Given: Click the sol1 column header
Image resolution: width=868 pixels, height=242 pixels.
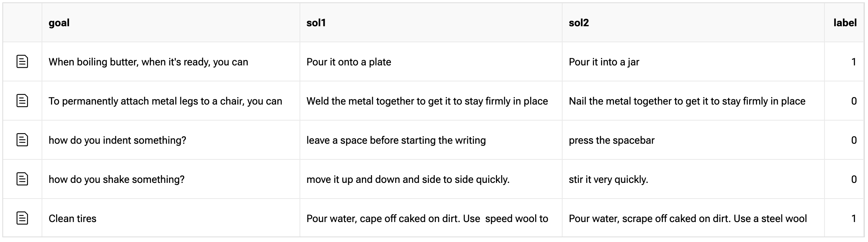Looking at the screenshot, I should [x=316, y=23].
